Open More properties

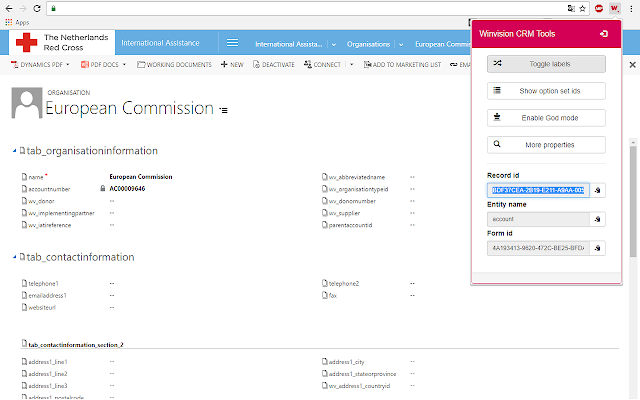pos(546,145)
